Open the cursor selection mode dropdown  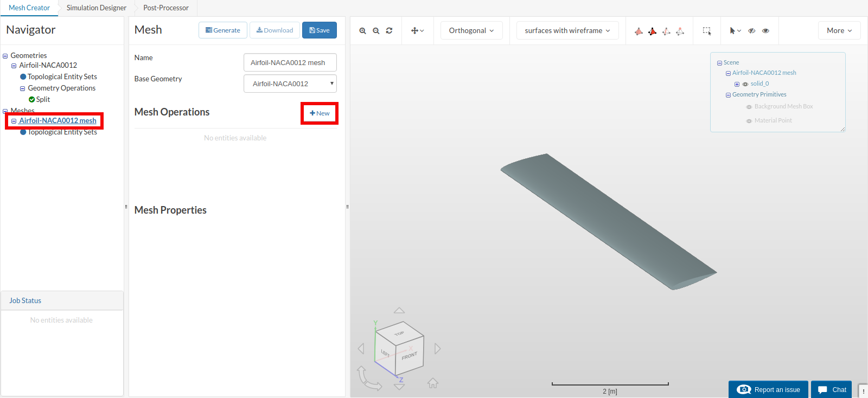735,31
